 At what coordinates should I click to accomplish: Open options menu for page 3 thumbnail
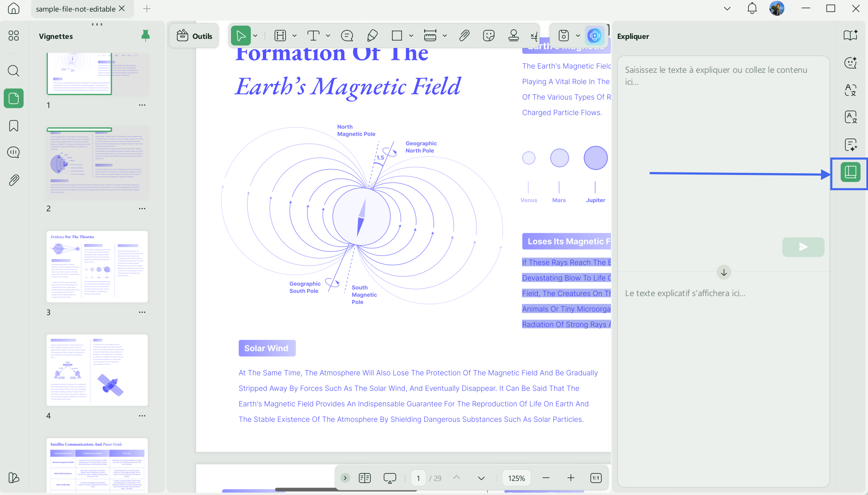click(142, 312)
